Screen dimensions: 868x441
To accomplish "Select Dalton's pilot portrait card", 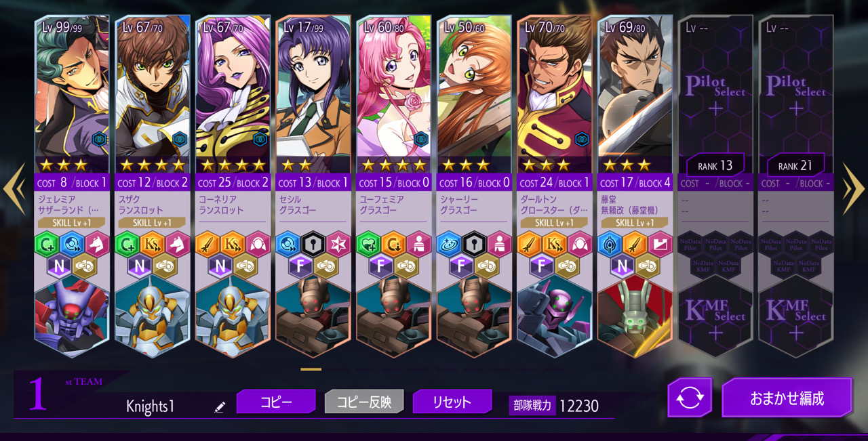I will [x=554, y=94].
